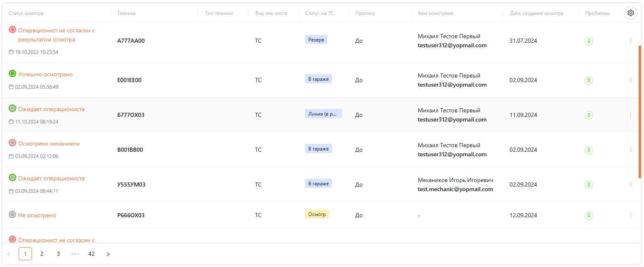Open actions menu for А777АА00 row
This screenshot has height=267, width=644.
630,41
